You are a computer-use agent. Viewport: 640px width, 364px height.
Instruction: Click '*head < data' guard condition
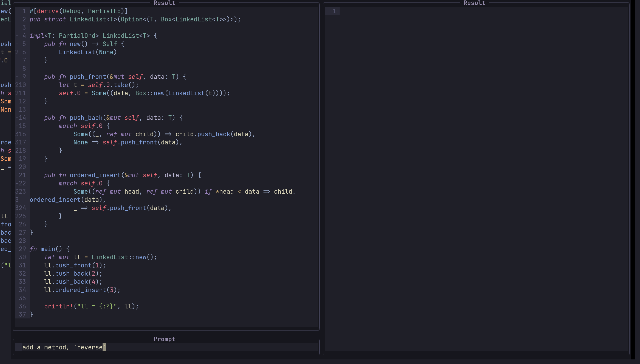click(237, 192)
